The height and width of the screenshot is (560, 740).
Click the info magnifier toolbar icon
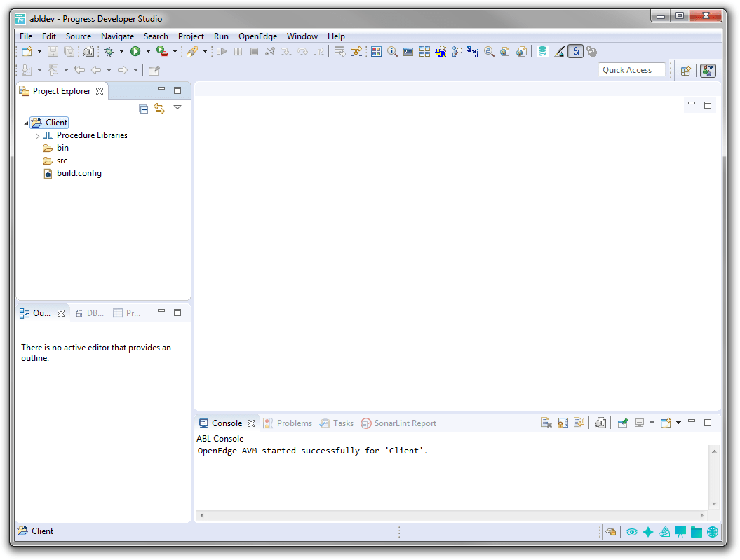click(392, 51)
